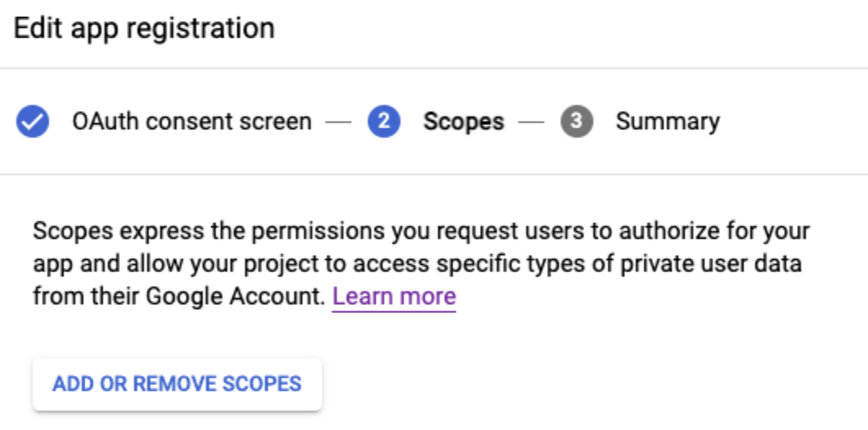
Task: Jump to the Summary step label
Action: click(668, 121)
